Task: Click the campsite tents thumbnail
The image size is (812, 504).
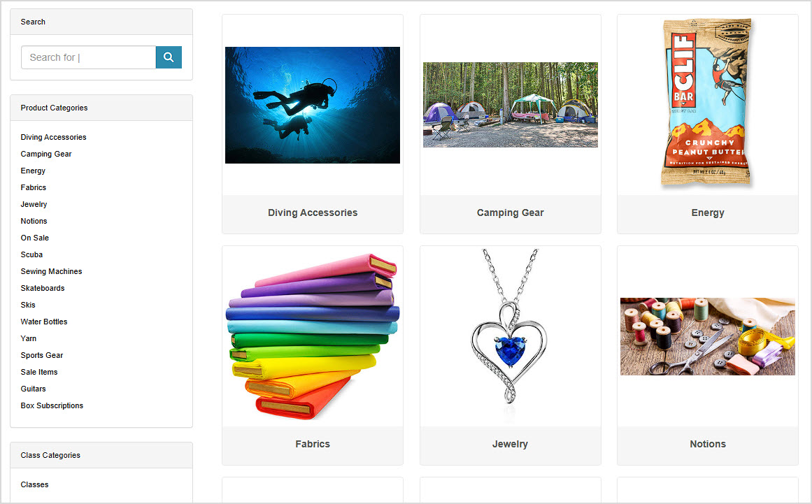Action: coord(511,105)
